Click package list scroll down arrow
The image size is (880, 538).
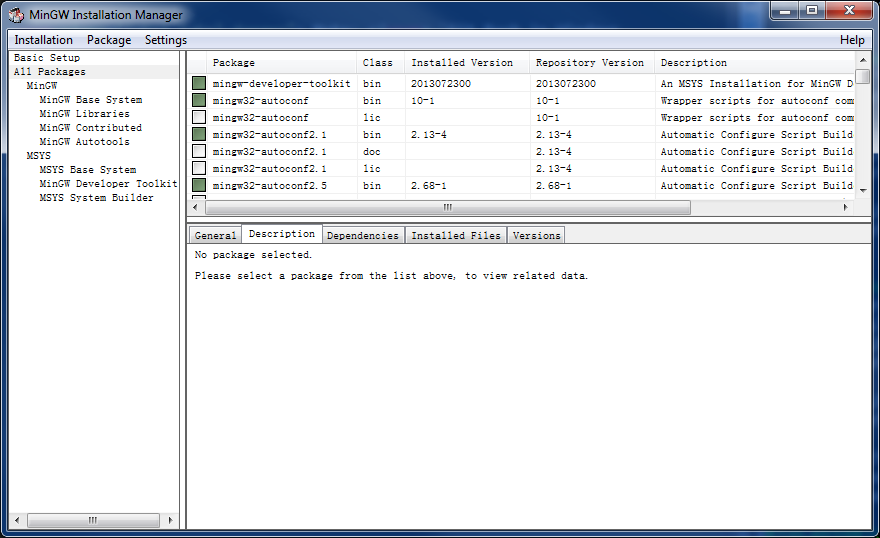click(863, 191)
